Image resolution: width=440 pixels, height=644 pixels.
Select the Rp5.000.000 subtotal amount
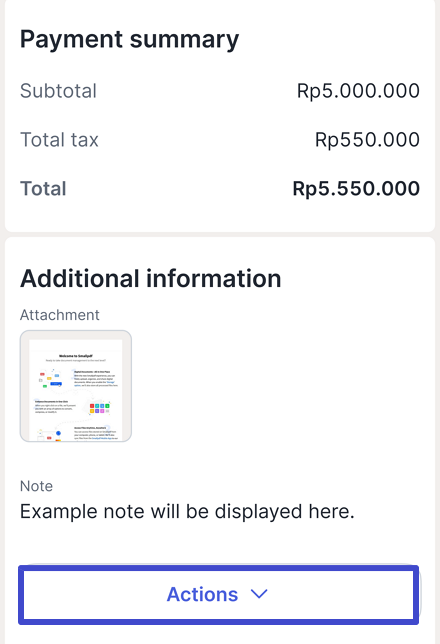(358, 91)
